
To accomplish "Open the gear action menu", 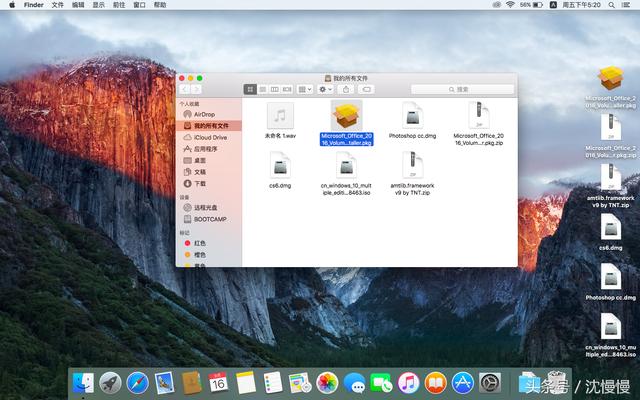I will point(325,89).
